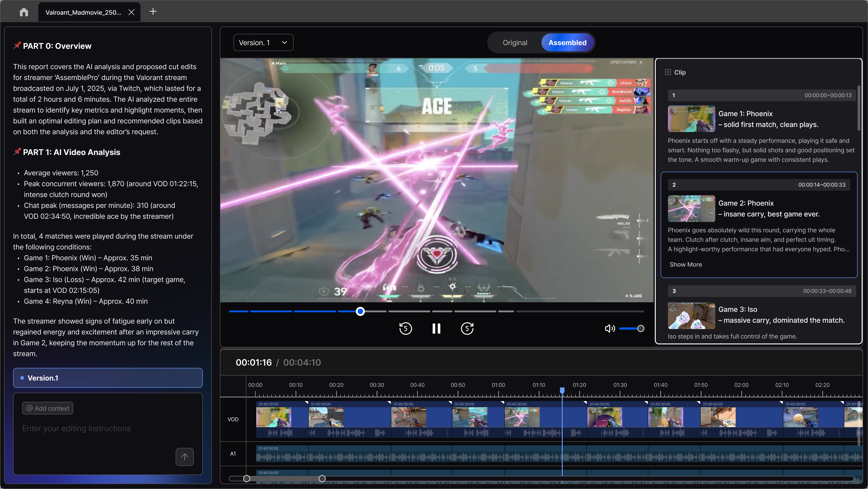The width and height of the screenshot is (868, 489).
Task: Go to the home screen icon
Action: [x=23, y=12]
